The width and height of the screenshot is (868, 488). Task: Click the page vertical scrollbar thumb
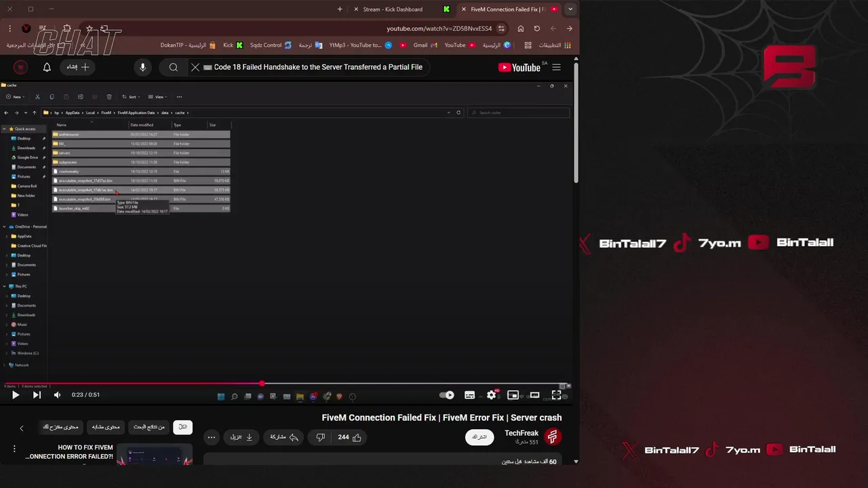click(x=576, y=122)
